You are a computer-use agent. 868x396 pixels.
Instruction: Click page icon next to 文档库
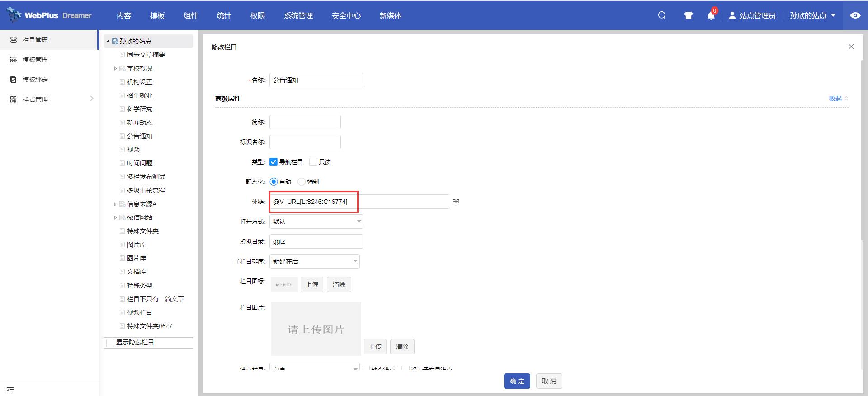[122, 272]
